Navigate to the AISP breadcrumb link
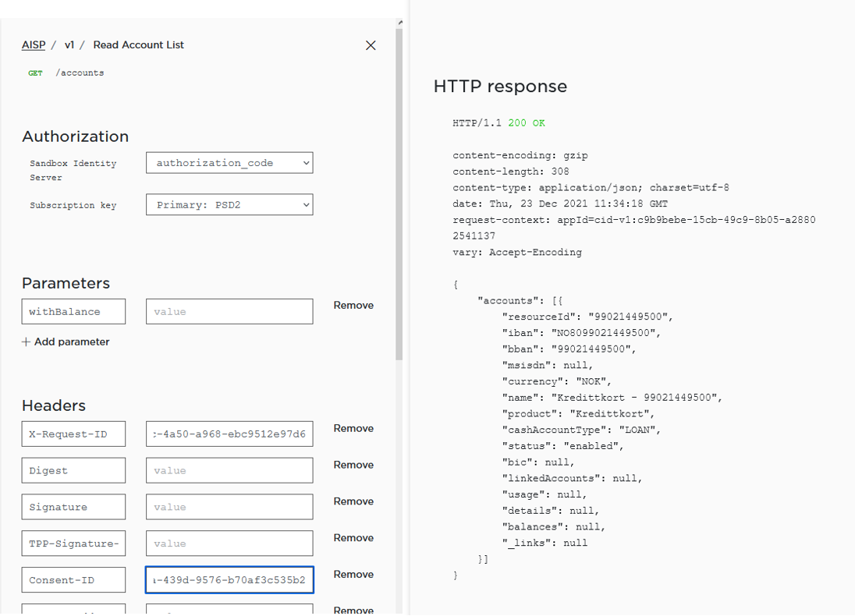The height and width of the screenshot is (616, 855). coord(34,44)
